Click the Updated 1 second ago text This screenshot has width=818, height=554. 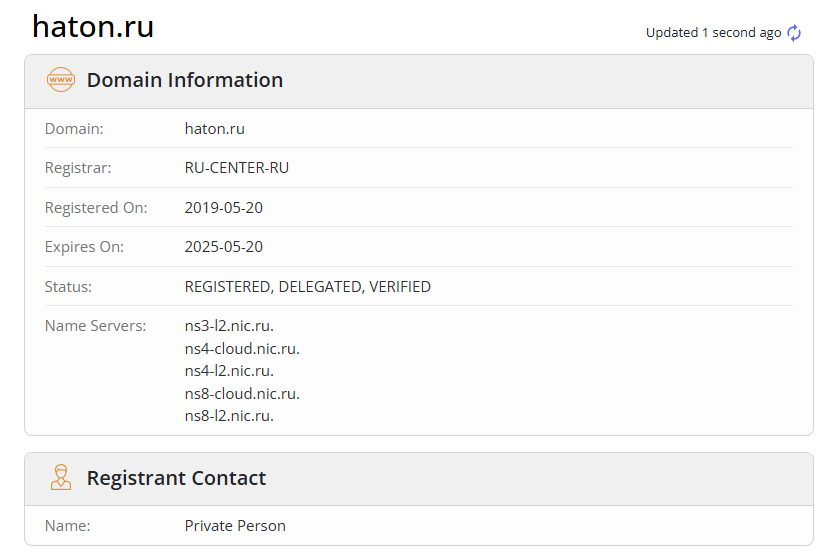coord(713,33)
